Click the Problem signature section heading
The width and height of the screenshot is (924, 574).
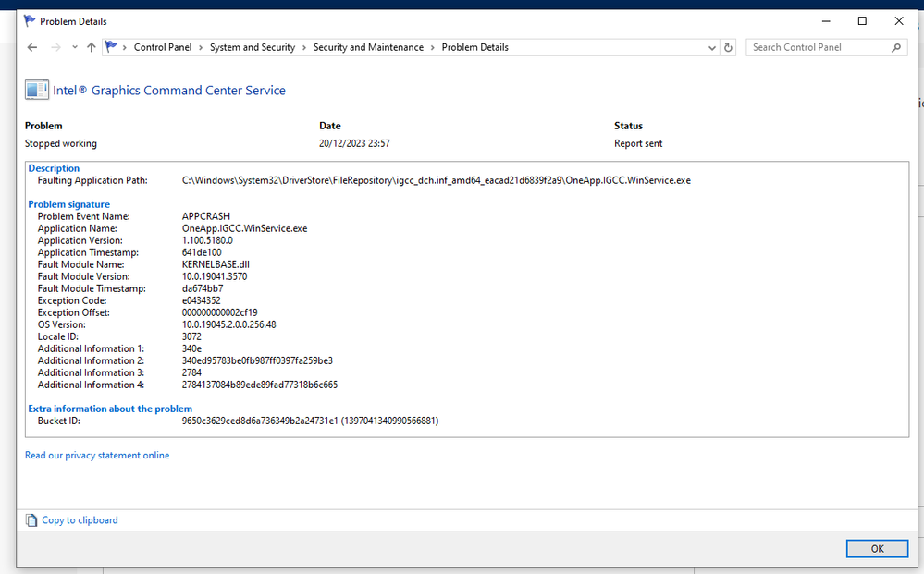[69, 204]
